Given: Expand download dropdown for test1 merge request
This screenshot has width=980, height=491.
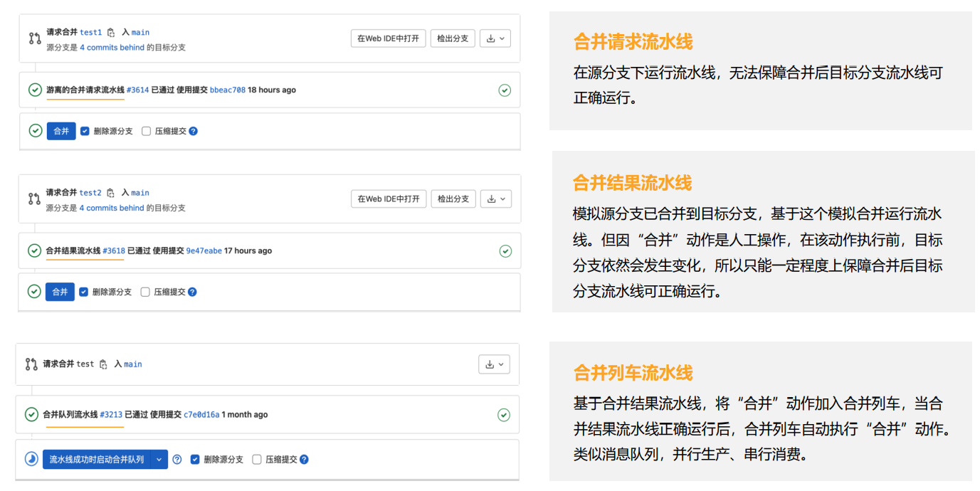Looking at the screenshot, I should [x=495, y=38].
